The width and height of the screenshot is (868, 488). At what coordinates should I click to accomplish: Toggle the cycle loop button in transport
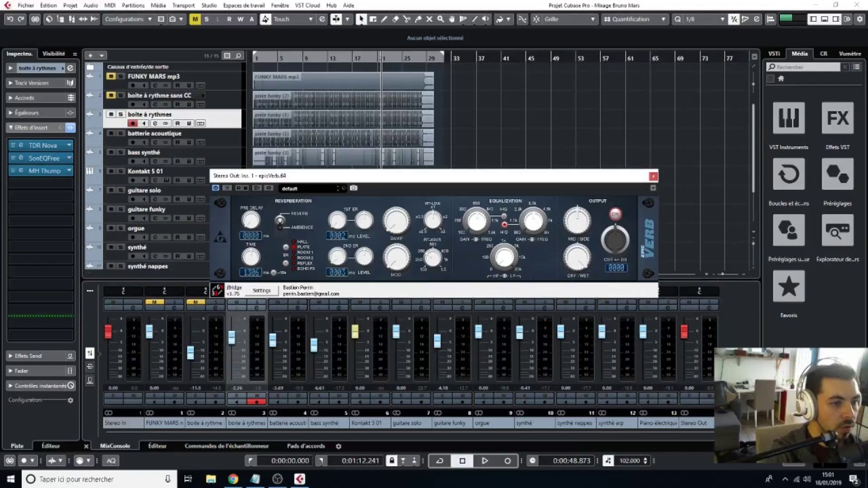point(439,461)
